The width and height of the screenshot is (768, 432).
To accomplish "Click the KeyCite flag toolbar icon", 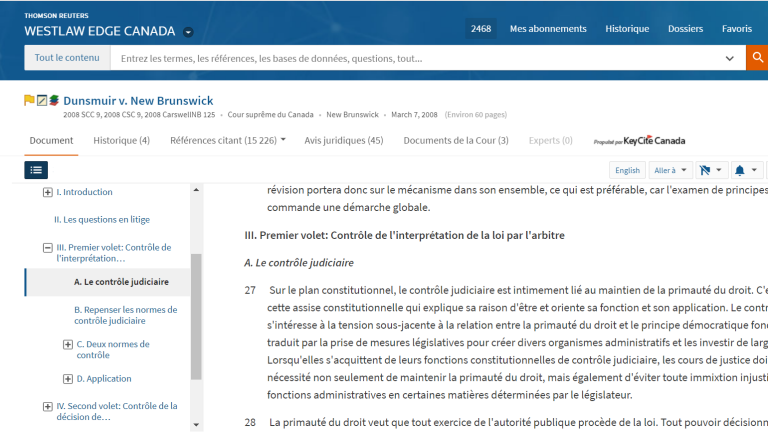I will tap(705, 170).
